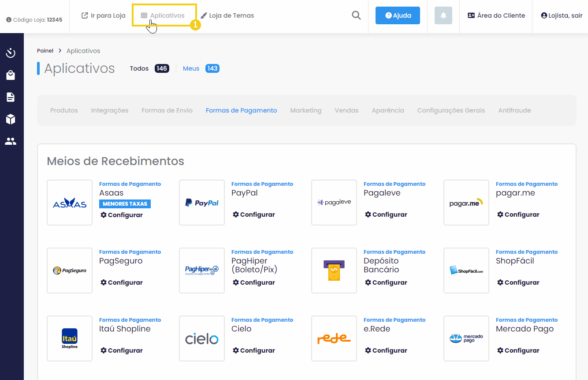Screen dimensions: 588x380
Task: Configure the PagHiper (Boleto/Pix) app
Action: click(x=254, y=282)
